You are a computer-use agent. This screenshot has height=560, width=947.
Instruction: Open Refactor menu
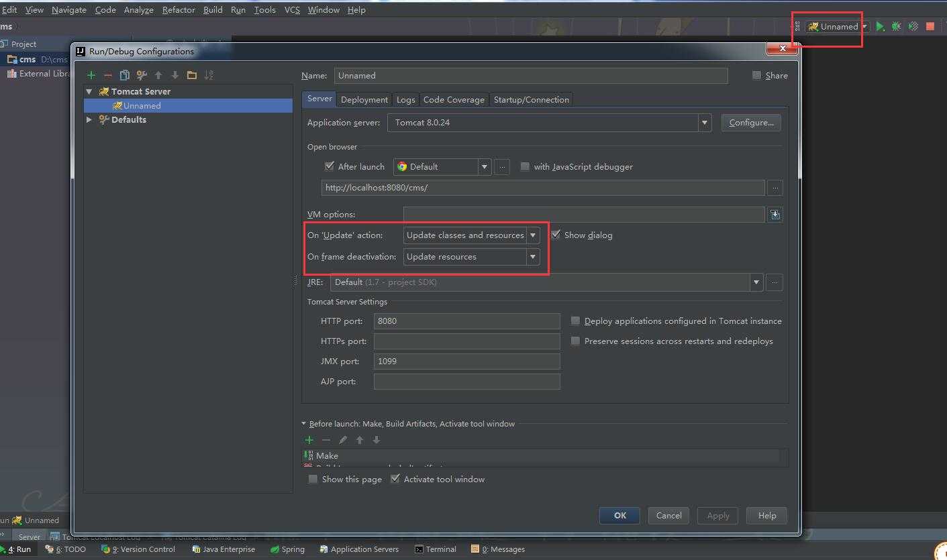click(x=179, y=10)
